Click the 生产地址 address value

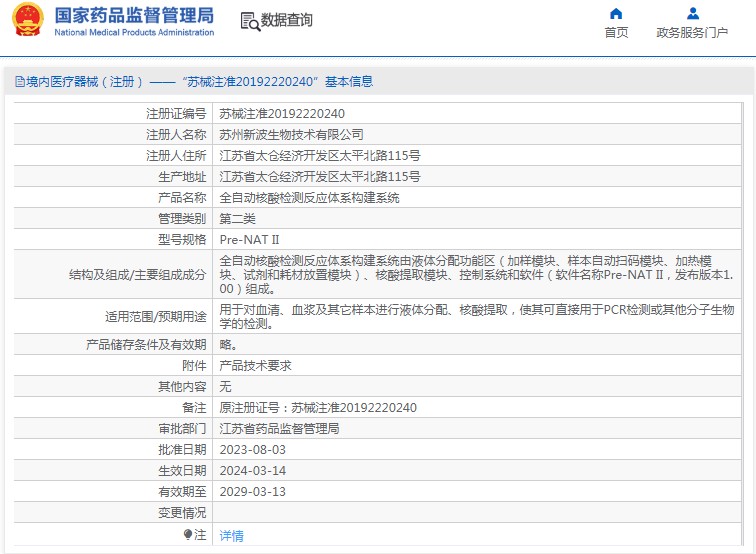pos(320,176)
